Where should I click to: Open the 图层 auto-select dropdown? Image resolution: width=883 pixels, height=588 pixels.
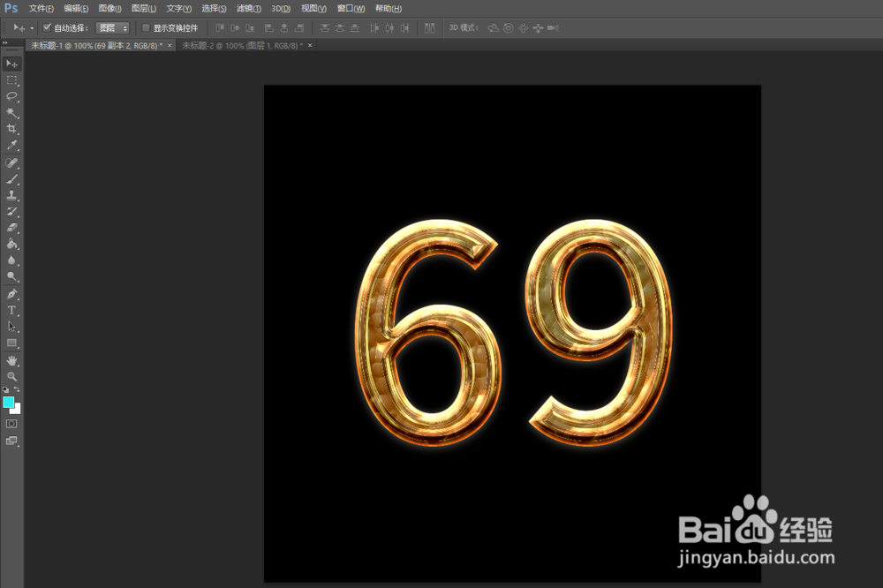[113, 27]
